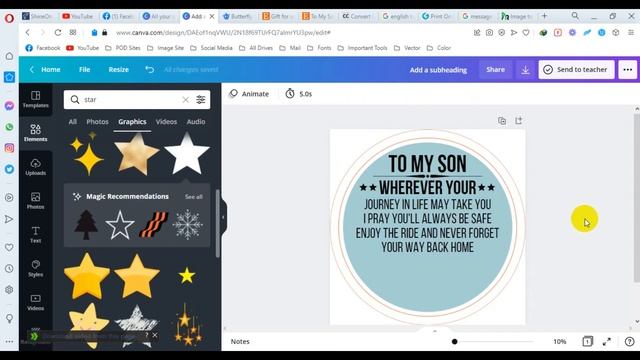This screenshot has width=640, height=360.
Task: Click the Resize button
Action: tap(119, 69)
